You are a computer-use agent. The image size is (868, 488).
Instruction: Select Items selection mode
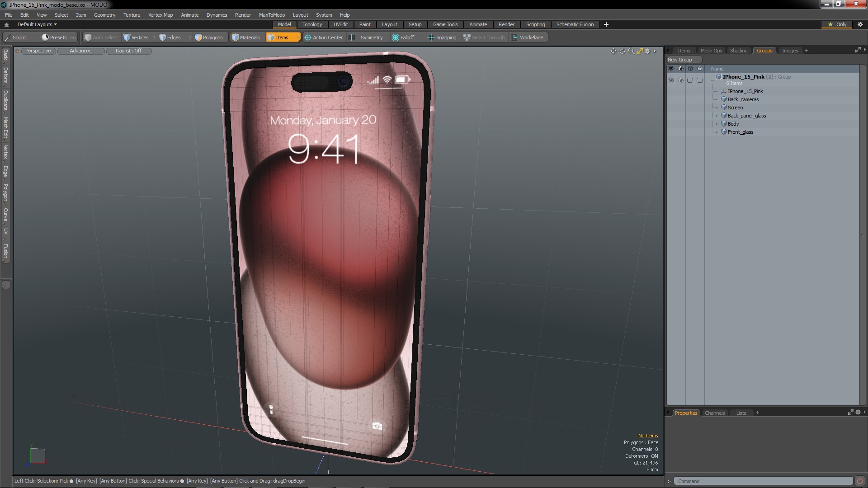pyautogui.click(x=283, y=38)
